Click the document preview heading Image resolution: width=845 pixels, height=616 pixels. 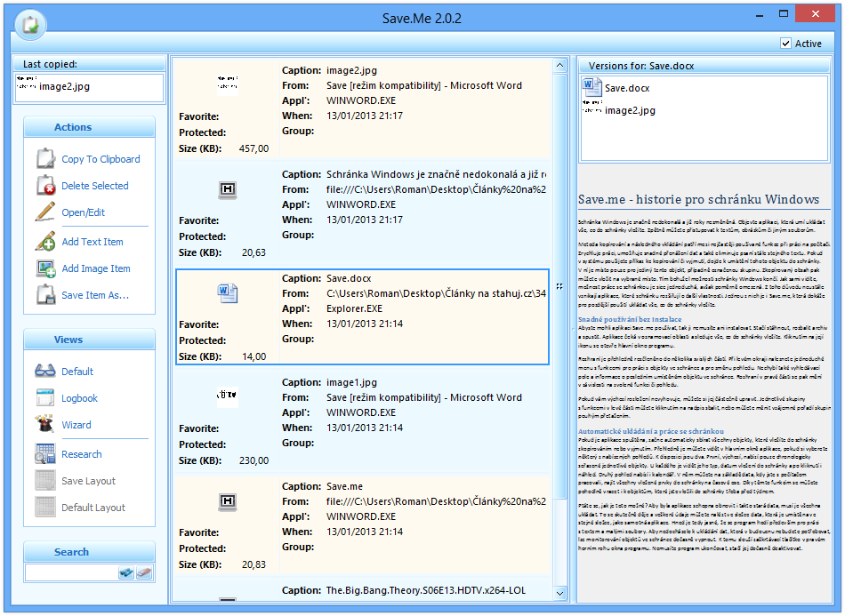[x=698, y=199]
